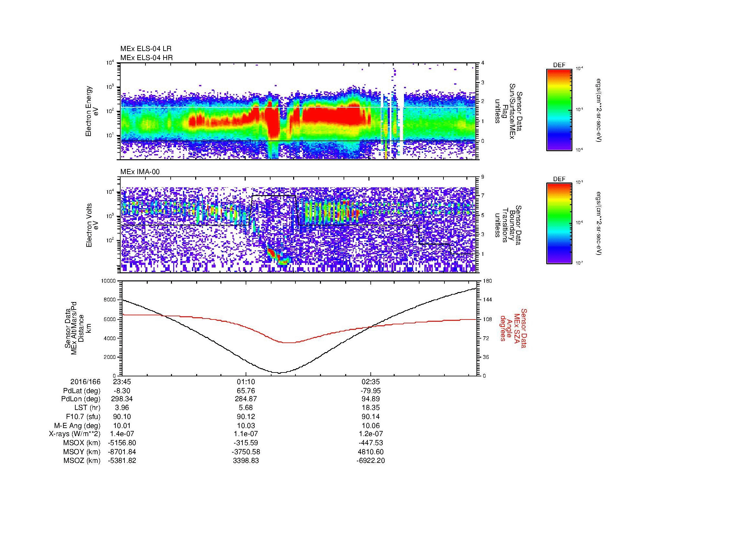Click the MSOZ value '-6922.20'
This screenshot has width=756, height=534.
point(370,461)
